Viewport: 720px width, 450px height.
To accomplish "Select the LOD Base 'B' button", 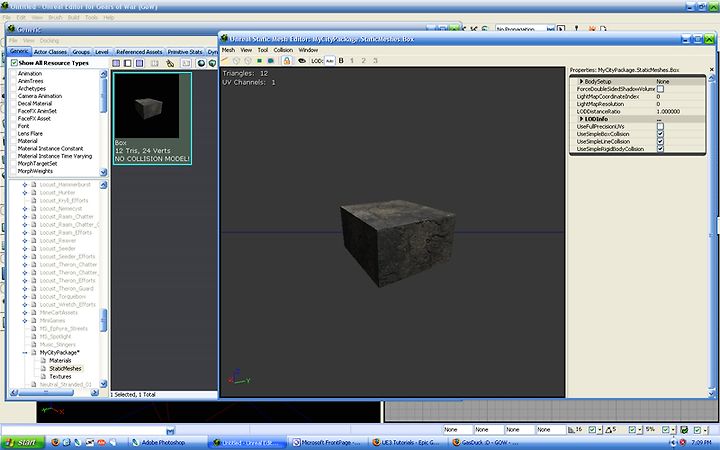I will click(341, 61).
